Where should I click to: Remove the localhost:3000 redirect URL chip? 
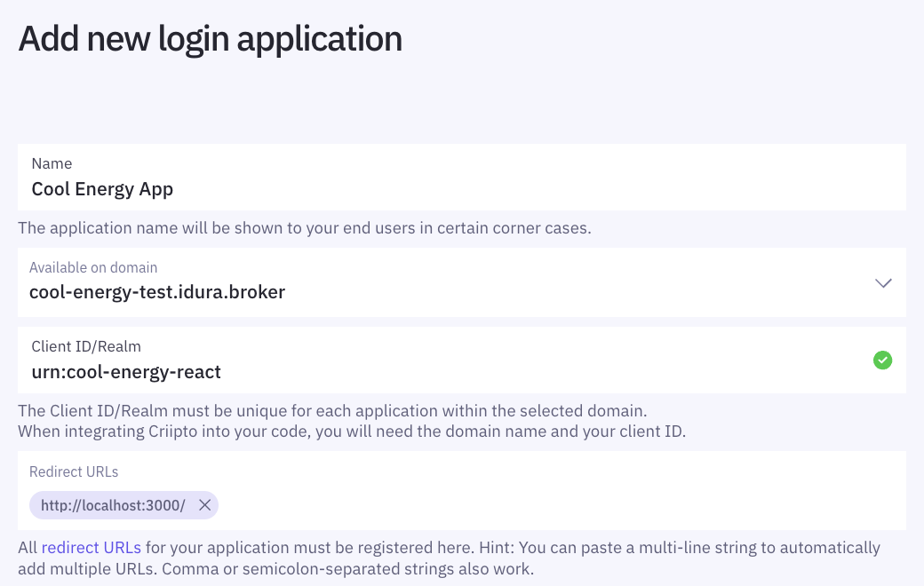(205, 504)
